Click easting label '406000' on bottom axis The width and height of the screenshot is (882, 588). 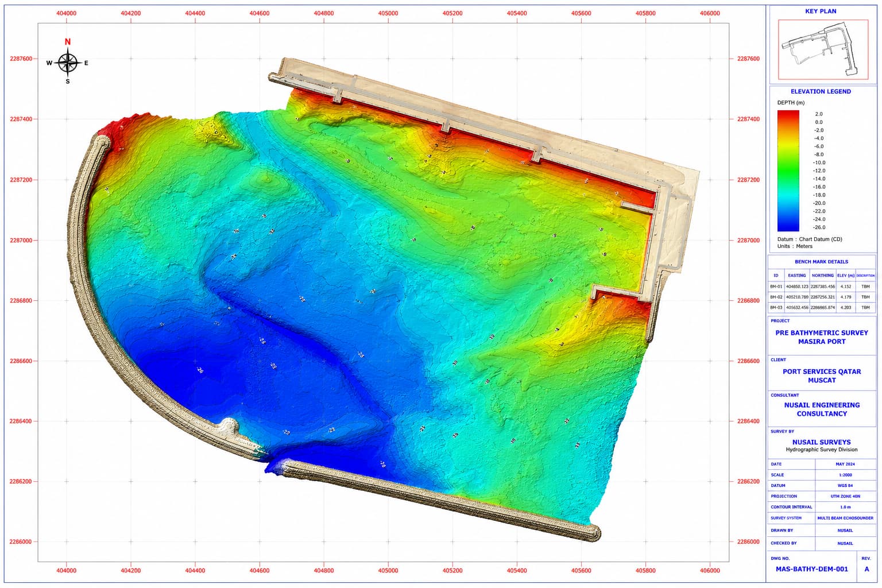tap(710, 570)
